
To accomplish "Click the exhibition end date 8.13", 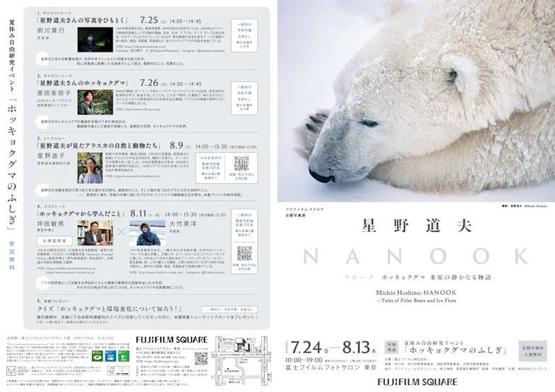I will pos(357,347).
